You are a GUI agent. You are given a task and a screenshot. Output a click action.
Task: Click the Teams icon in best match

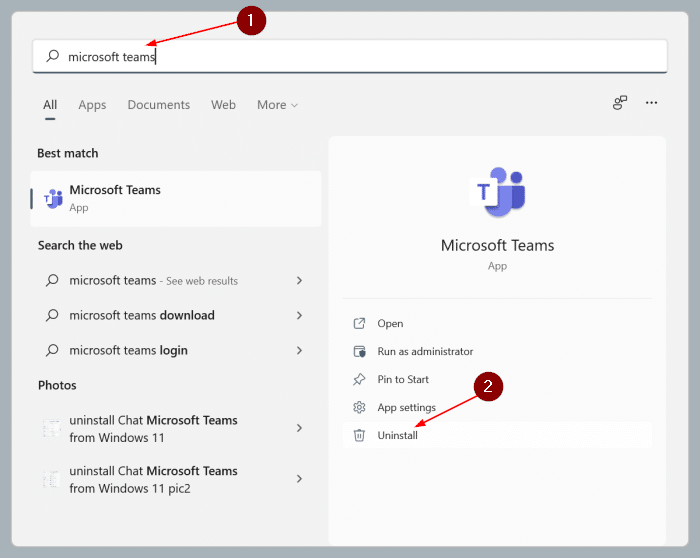(x=53, y=199)
